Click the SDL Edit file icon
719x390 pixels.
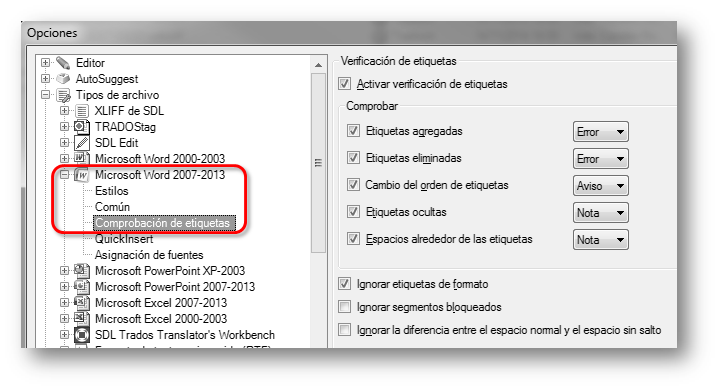tap(82, 143)
